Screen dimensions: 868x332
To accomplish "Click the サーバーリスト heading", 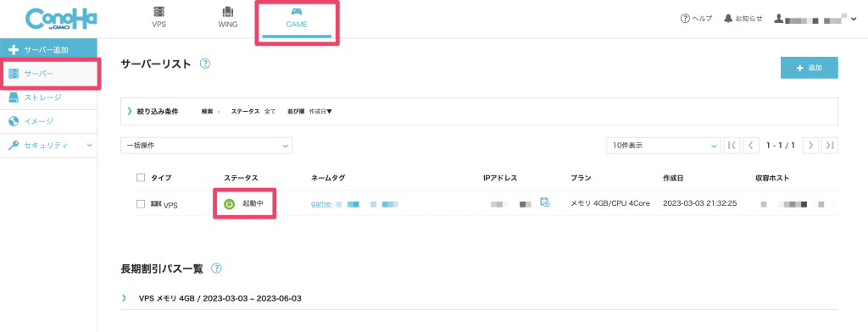I will (x=156, y=64).
